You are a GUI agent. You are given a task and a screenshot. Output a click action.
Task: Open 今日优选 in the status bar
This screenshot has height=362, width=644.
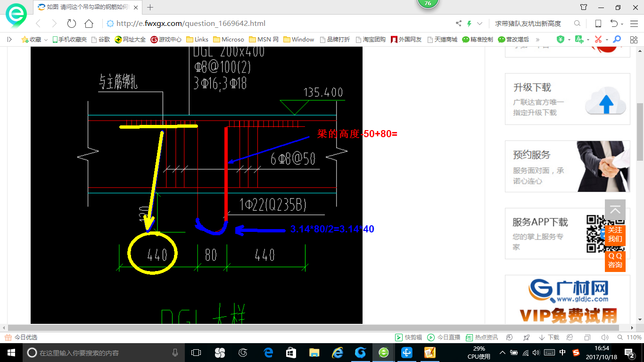pyautogui.click(x=21, y=337)
